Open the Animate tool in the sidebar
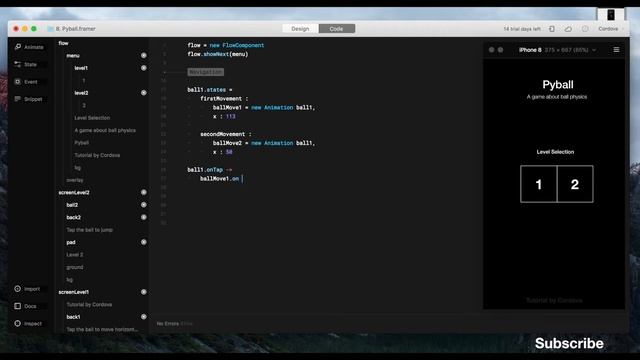Viewport: 640px width, 360px height. [29, 47]
